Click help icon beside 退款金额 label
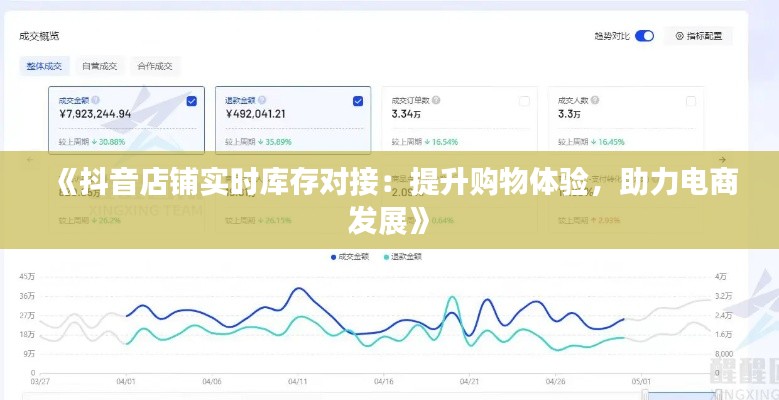779x400 pixels. click(262, 100)
